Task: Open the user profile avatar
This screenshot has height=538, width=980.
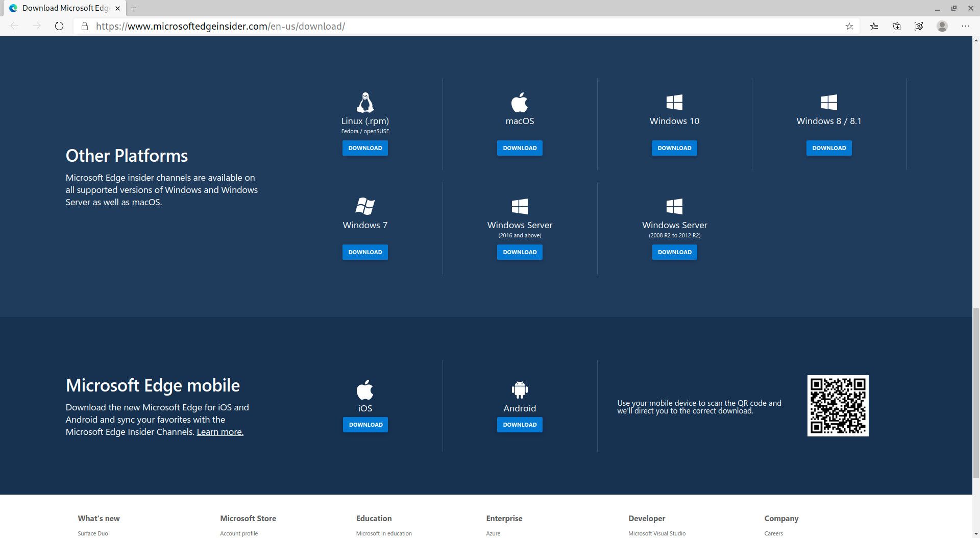Action: coord(942,26)
